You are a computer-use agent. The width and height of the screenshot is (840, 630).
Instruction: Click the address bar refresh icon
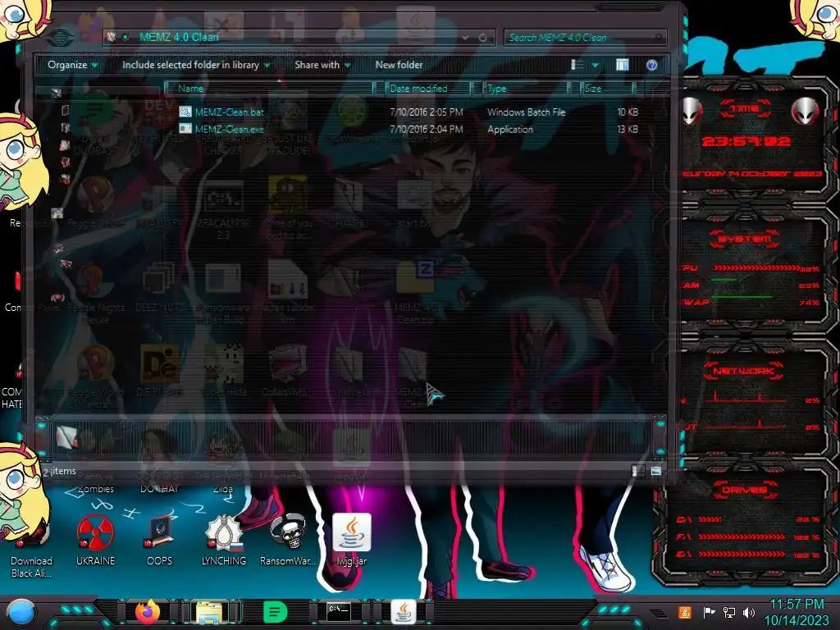[x=482, y=38]
